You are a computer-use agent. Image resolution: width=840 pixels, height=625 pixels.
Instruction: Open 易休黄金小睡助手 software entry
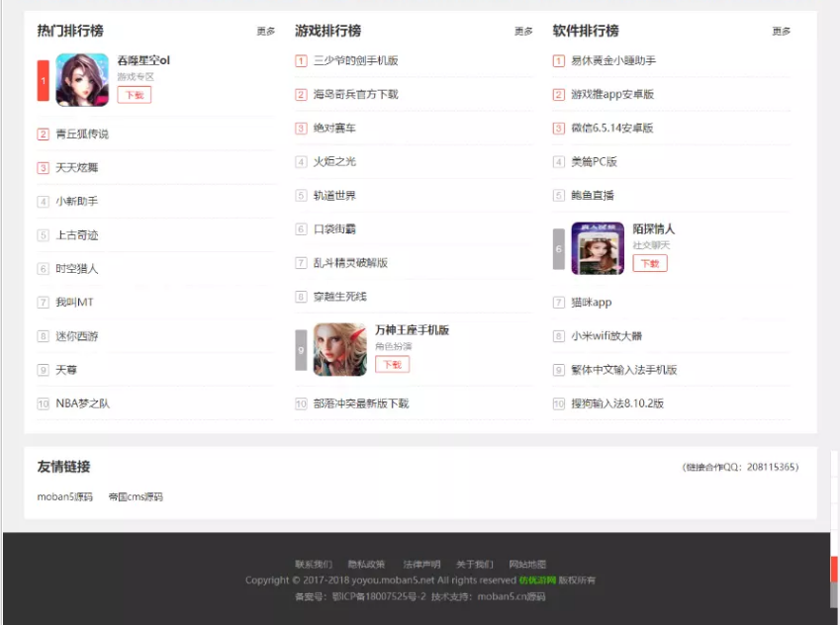(613, 60)
